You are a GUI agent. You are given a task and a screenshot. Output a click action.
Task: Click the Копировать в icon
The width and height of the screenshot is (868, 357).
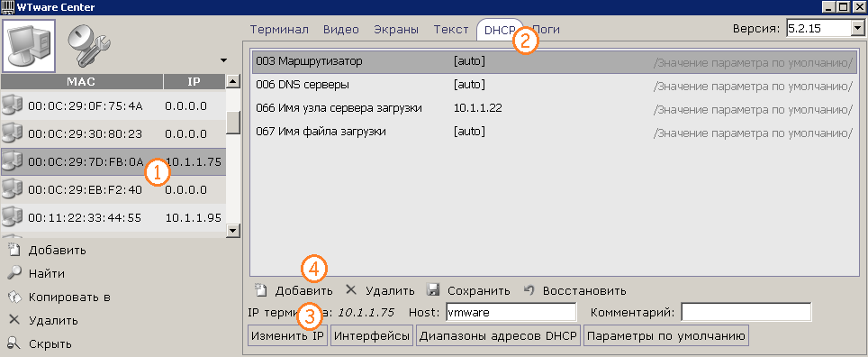click(14, 297)
